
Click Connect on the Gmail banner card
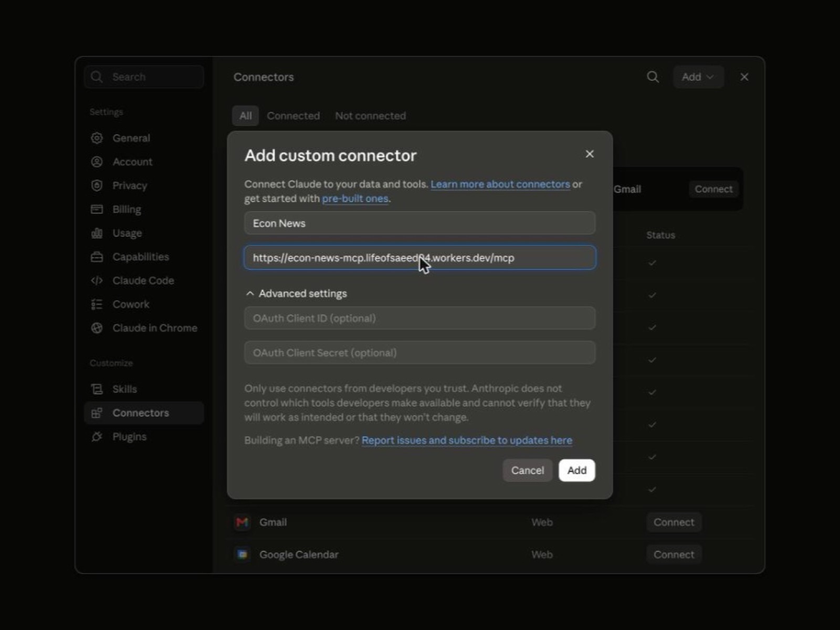[713, 189]
